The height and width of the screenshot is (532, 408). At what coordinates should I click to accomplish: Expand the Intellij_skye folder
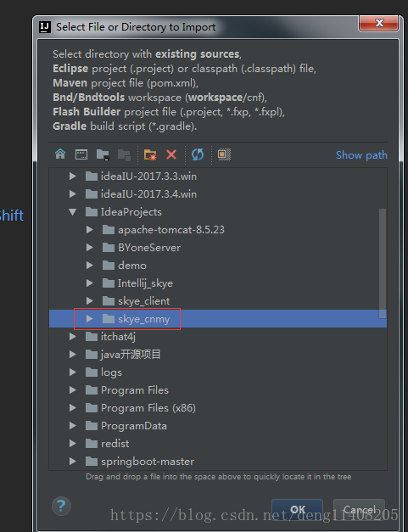90,283
